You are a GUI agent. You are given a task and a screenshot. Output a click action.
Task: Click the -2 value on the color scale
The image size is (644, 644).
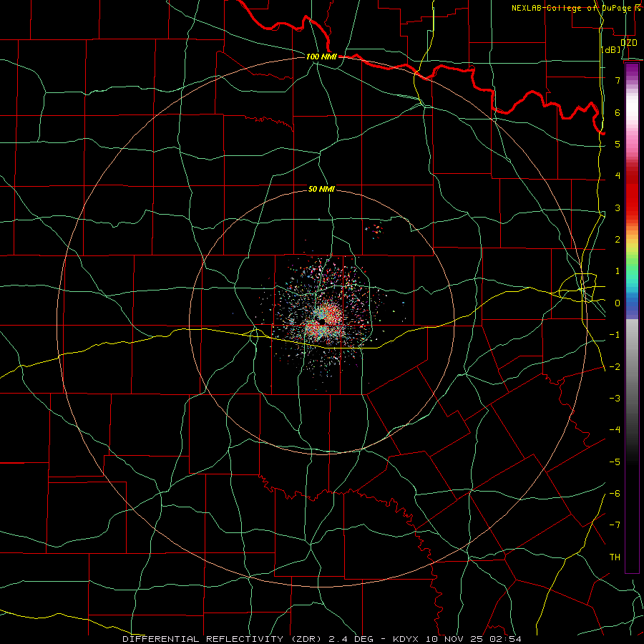tap(615, 367)
